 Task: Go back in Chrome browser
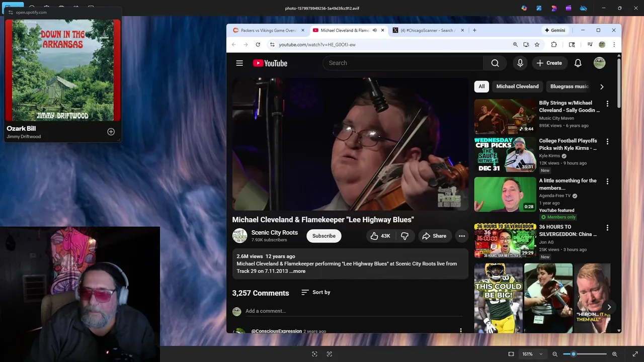pyautogui.click(x=233, y=44)
